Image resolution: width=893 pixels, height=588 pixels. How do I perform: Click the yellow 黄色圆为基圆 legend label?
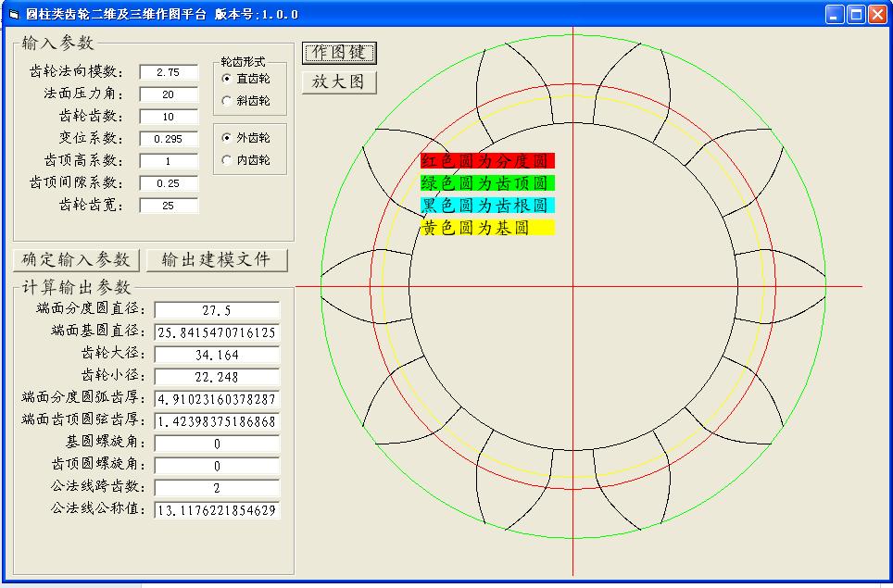point(487,228)
